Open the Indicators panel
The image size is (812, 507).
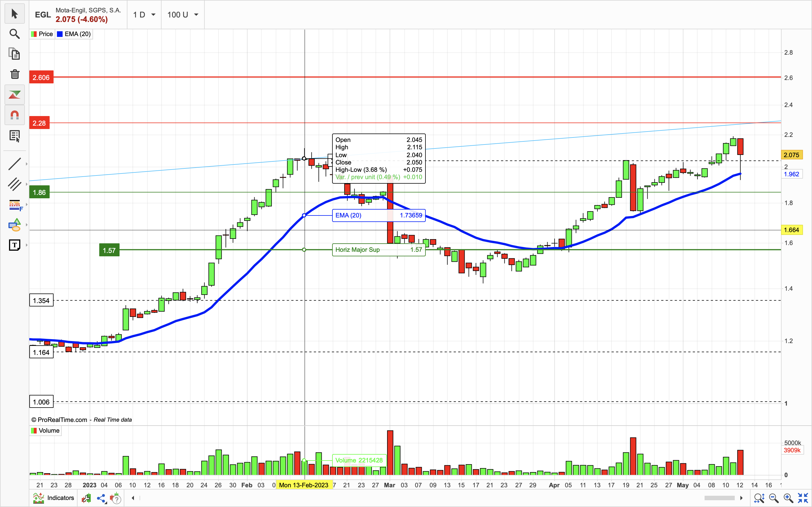coord(54,498)
